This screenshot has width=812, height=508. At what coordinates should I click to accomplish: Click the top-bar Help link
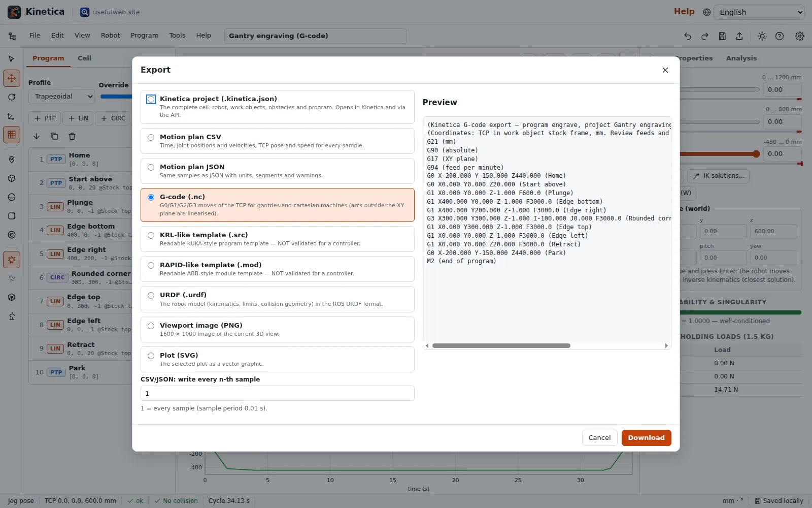(684, 12)
